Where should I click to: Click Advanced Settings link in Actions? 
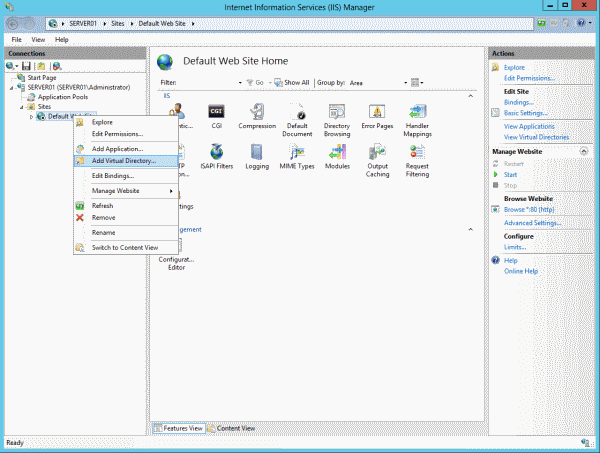point(532,223)
